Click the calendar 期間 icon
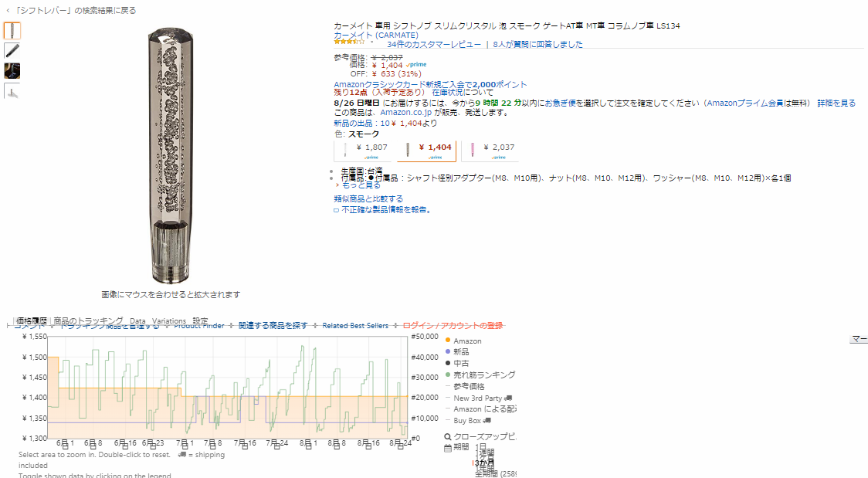This screenshot has width=868, height=478. point(448,447)
